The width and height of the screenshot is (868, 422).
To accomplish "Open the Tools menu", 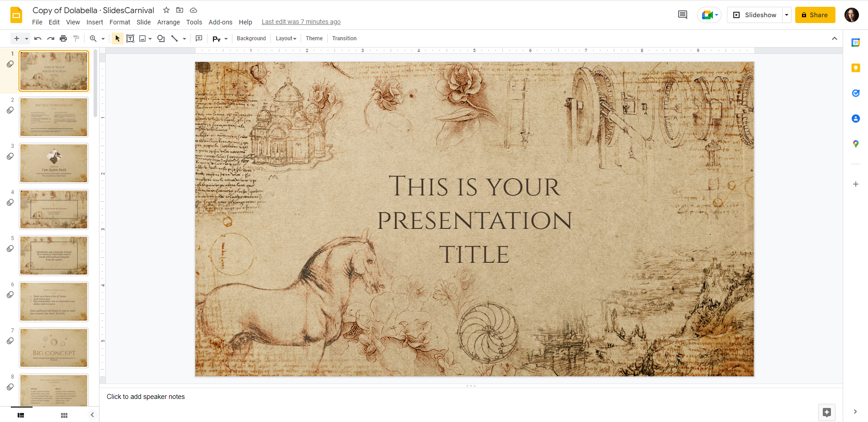I will (x=194, y=22).
